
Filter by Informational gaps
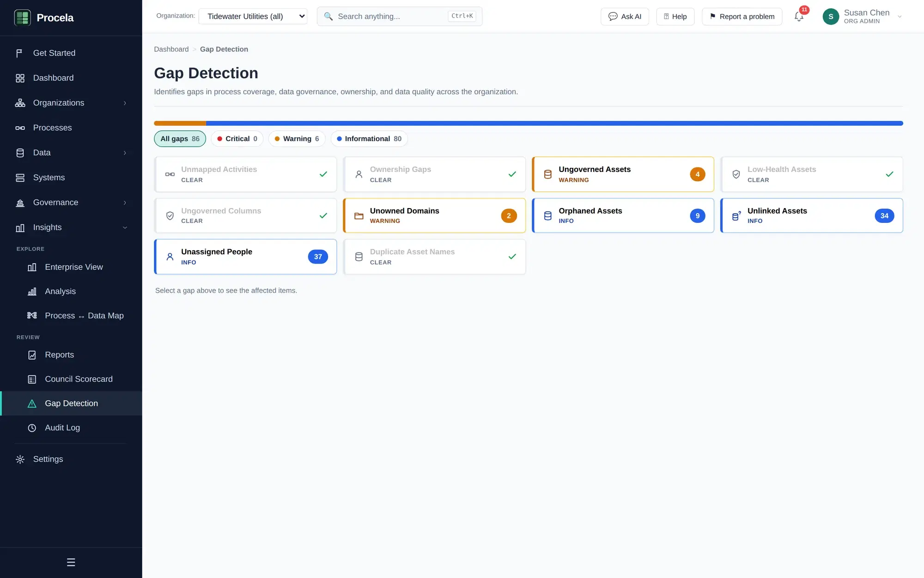point(369,139)
